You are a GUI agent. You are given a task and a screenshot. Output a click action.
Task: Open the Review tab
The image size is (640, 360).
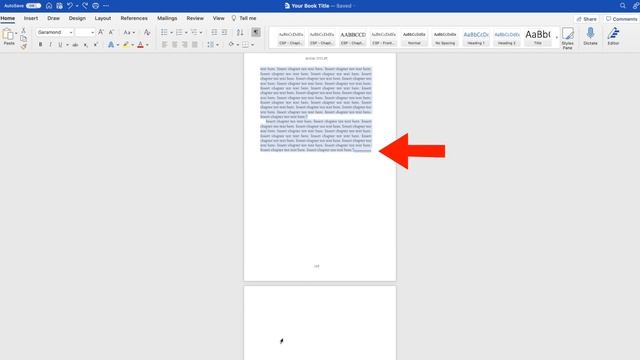pyautogui.click(x=195, y=18)
